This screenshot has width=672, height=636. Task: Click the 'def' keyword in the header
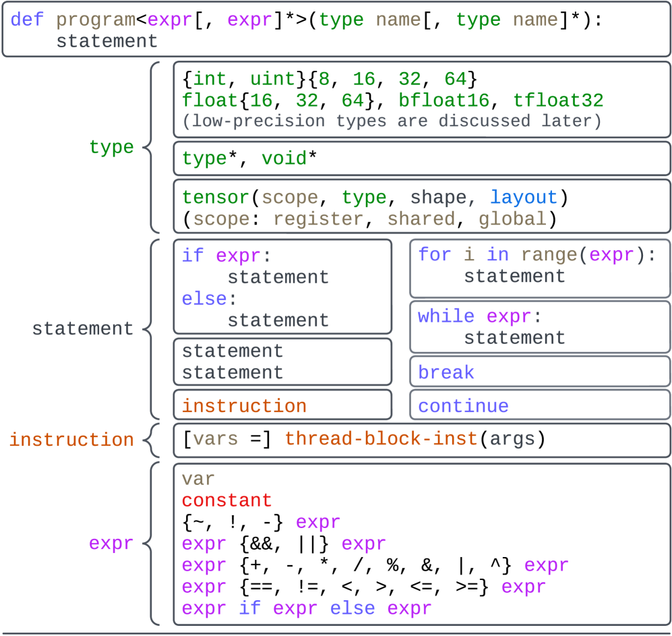tap(27, 19)
